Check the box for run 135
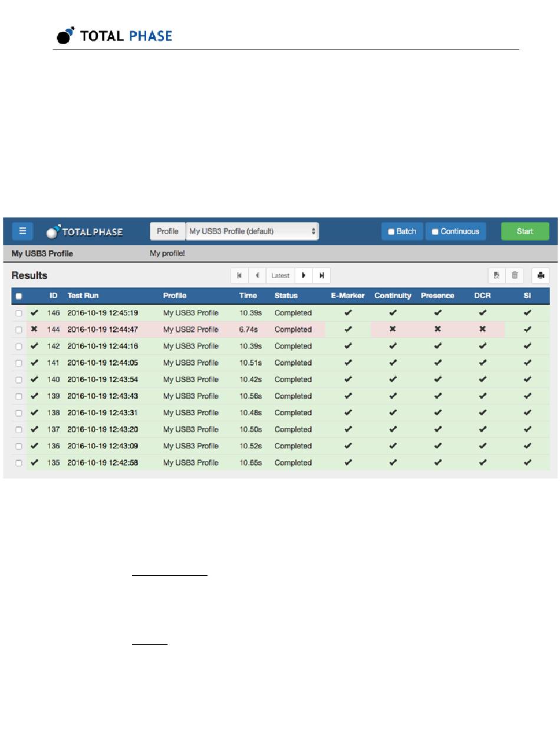Screen dimensions: 560x729 coord(19,463)
